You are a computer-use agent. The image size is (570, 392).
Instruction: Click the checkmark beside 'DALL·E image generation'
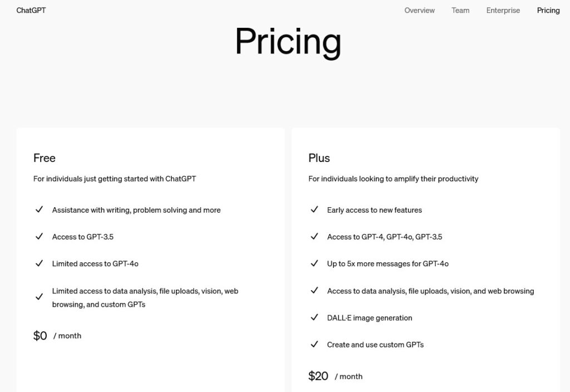pos(314,318)
